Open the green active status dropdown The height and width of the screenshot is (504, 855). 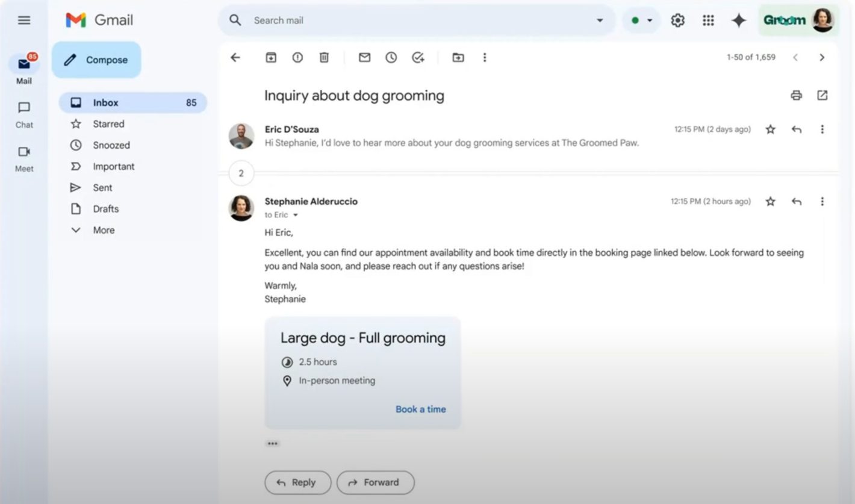pos(641,20)
